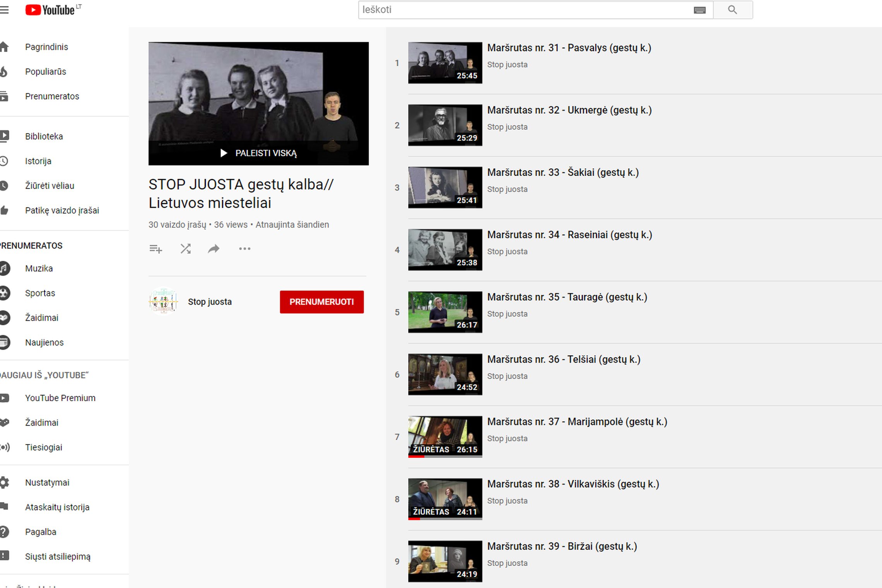Open Nustatymai settings gear
The height and width of the screenshot is (588, 882).
[x=4, y=482]
